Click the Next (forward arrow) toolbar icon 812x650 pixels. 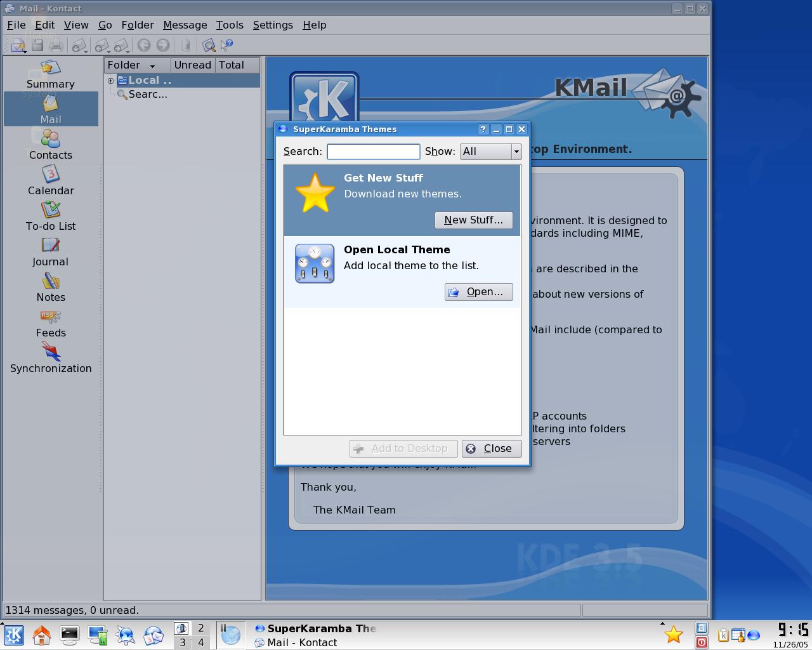tap(163, 45)
